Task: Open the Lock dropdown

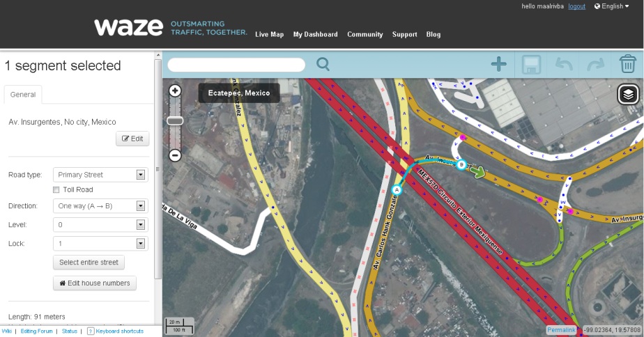Action: pos(100,244)
